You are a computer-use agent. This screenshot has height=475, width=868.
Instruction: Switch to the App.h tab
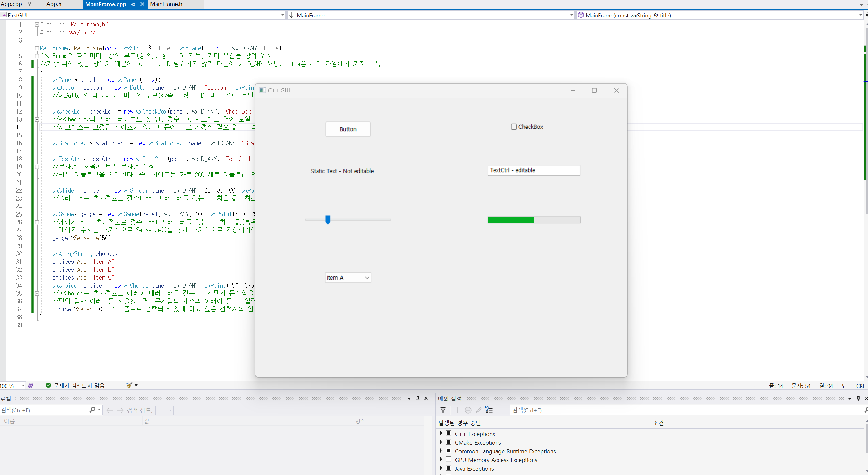click(54, 4)
